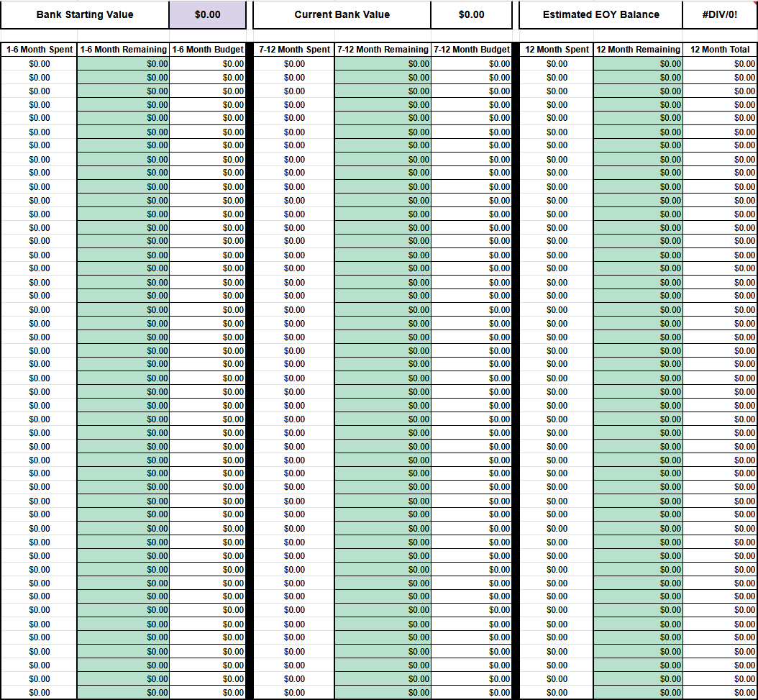758x700 pixels.
Task: Select the 7-12 Month Remaining column header
Action: click(383, 50)
